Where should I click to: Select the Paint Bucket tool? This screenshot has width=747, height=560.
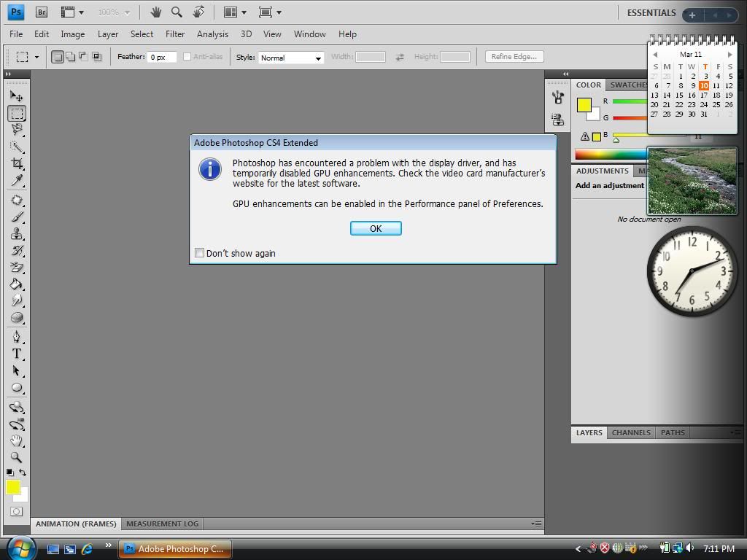17,284
